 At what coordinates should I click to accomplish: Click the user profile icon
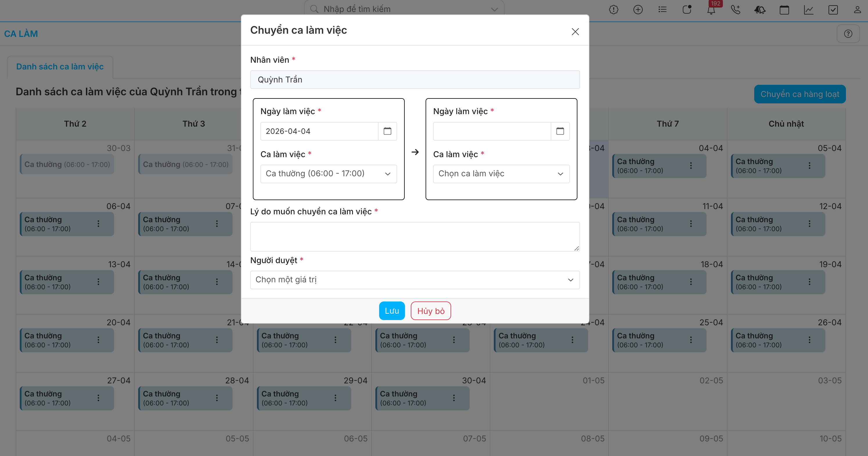857,10
